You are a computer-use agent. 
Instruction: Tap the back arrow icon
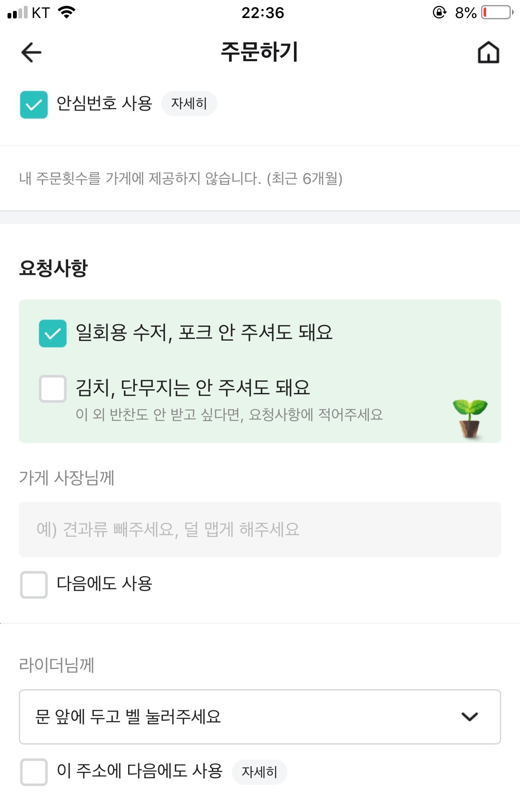[x=31, y=53]
